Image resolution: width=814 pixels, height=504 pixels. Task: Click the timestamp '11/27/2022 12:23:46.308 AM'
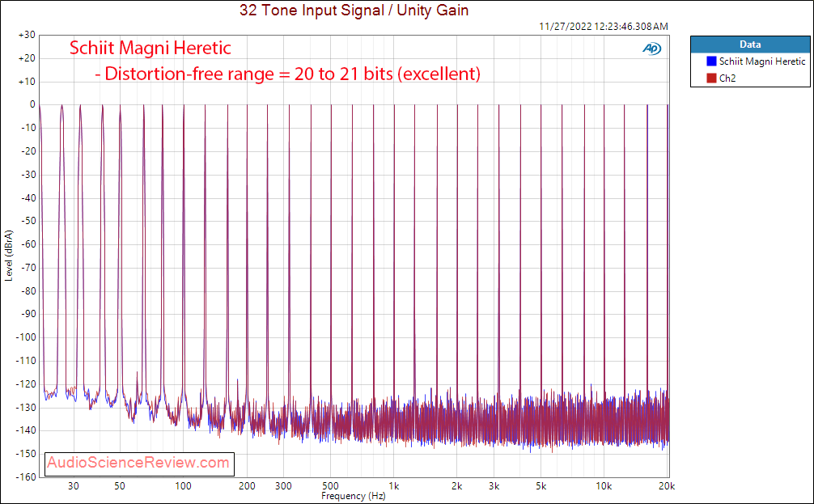(604, 27)
